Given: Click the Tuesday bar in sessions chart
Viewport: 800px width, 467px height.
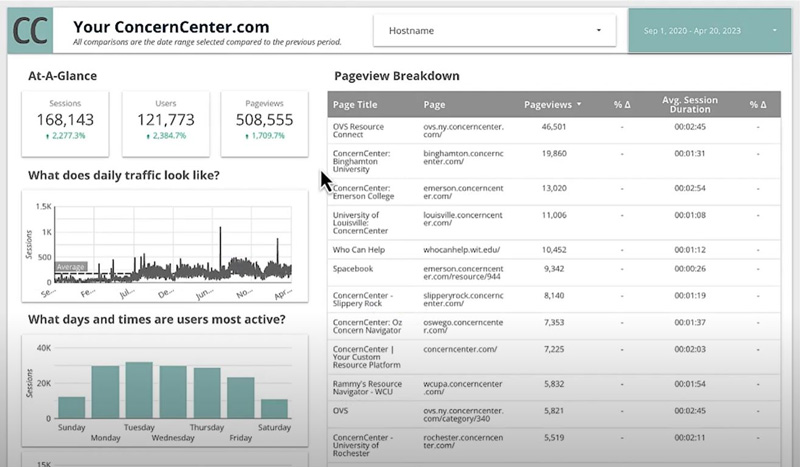Looking at the screenshot, I should tap(139, 390).
